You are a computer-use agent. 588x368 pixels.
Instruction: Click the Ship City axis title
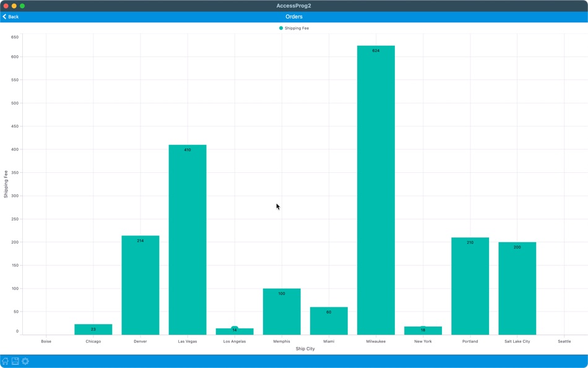click(305, 349)
